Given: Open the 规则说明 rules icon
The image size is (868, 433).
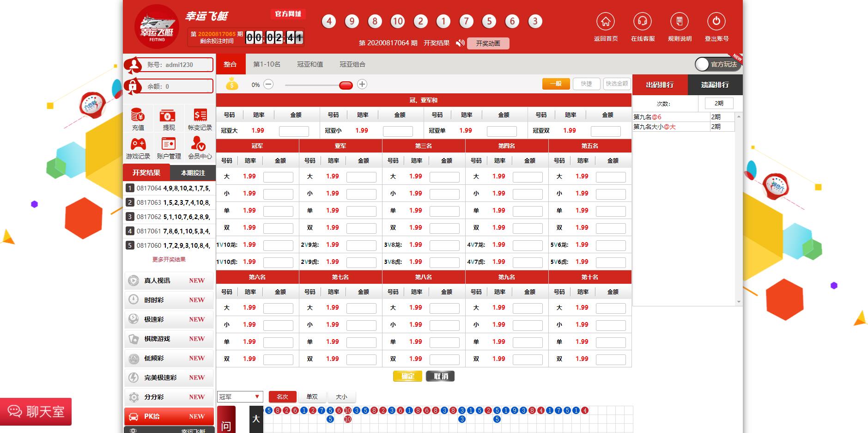Looking at the screenshot, I should coord(679,21).
